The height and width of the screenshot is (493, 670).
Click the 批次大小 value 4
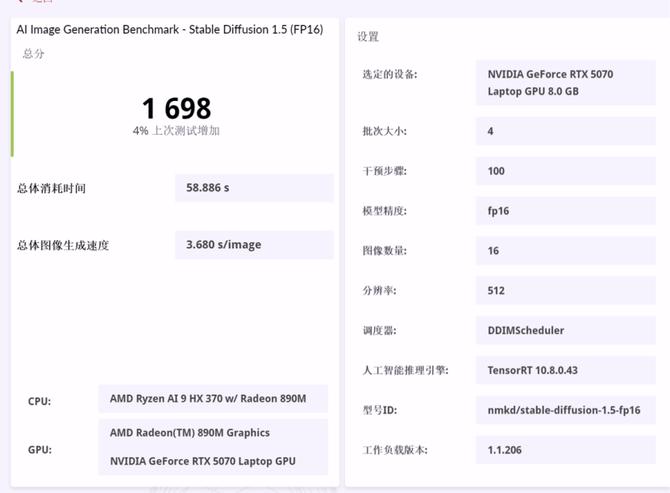pos(565,131)
